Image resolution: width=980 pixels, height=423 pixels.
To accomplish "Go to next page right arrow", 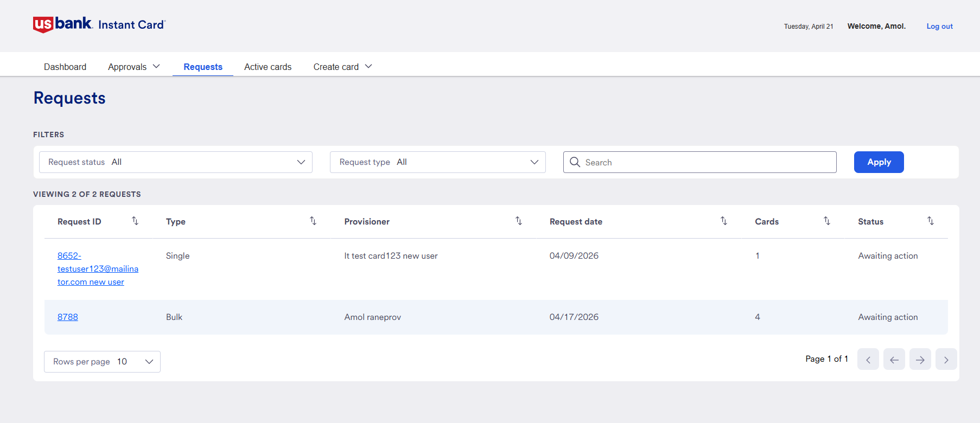I will (x=920, y=359).
